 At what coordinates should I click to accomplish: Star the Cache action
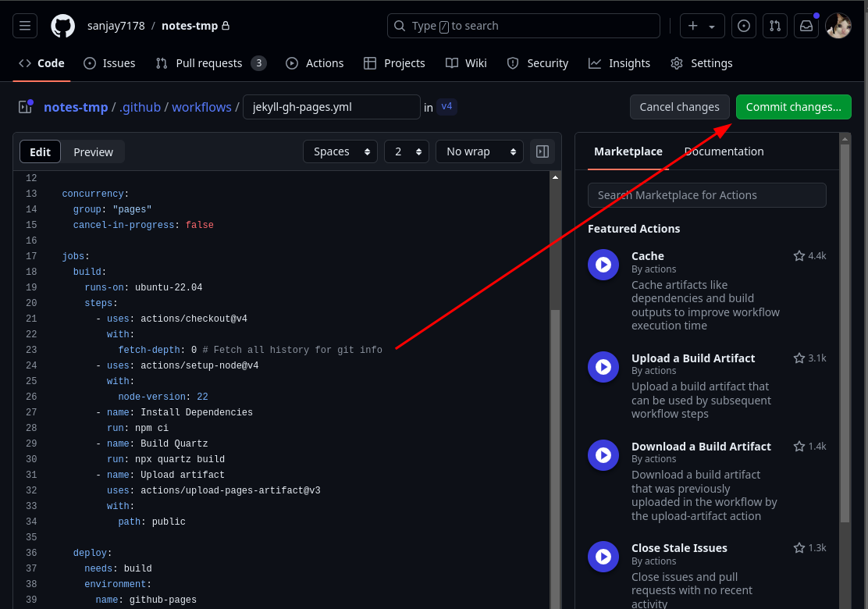(799, 256)
